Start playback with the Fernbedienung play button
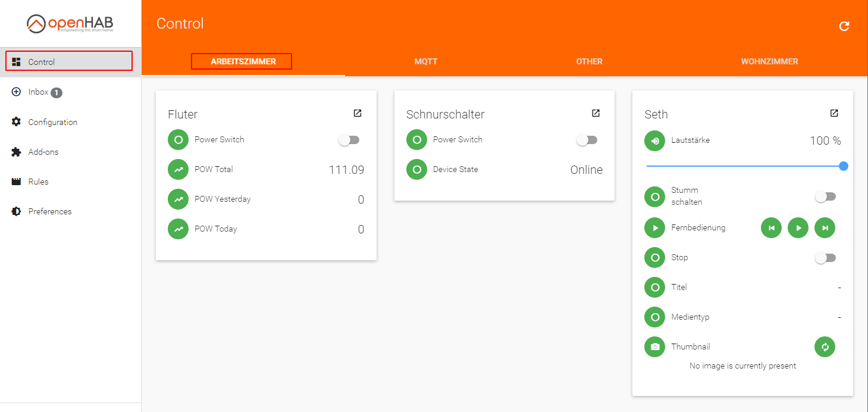This screenshot has height=412, width=868. (798, 228)
